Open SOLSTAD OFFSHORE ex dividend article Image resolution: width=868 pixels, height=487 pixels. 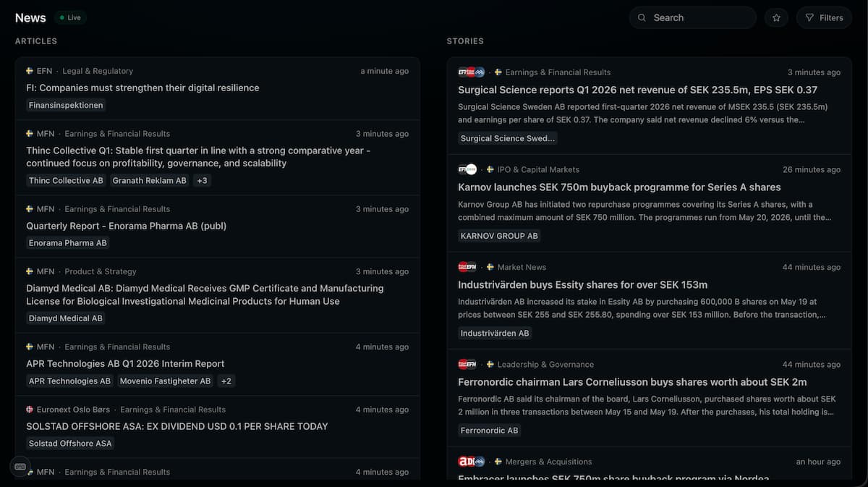pos(177,426)
